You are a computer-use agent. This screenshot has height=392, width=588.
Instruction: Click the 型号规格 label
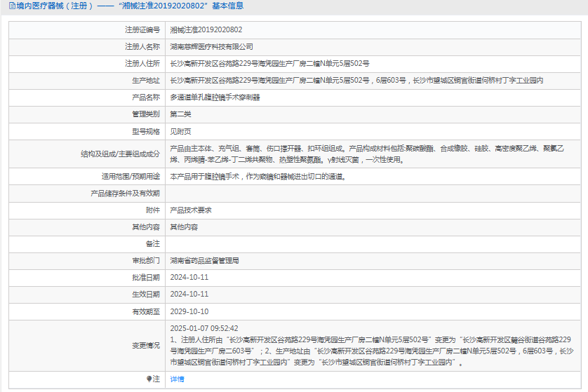coord(146,132)
